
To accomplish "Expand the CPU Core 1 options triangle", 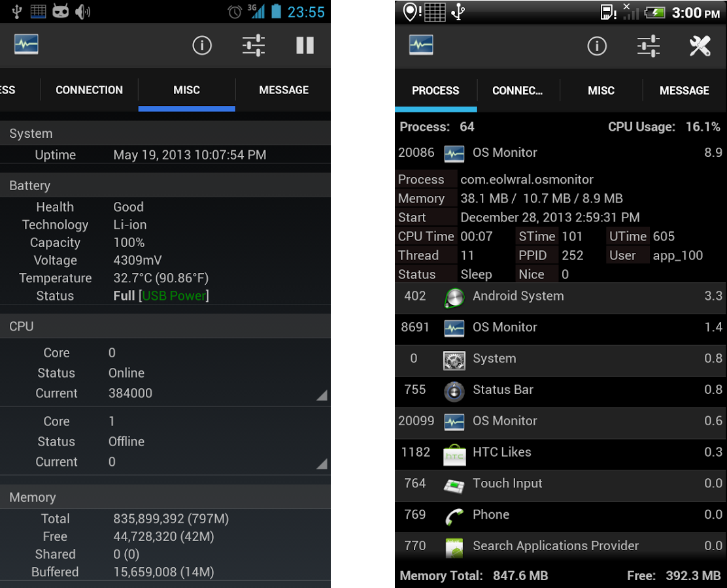I will click(322, 464).
